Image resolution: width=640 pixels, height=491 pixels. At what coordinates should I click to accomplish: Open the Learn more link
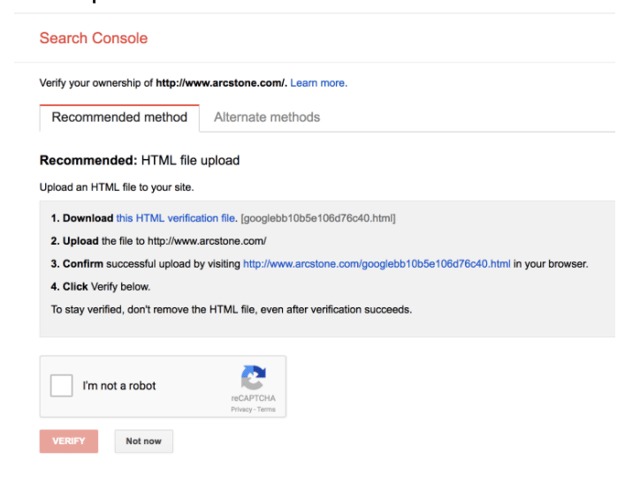click(319, 83)
